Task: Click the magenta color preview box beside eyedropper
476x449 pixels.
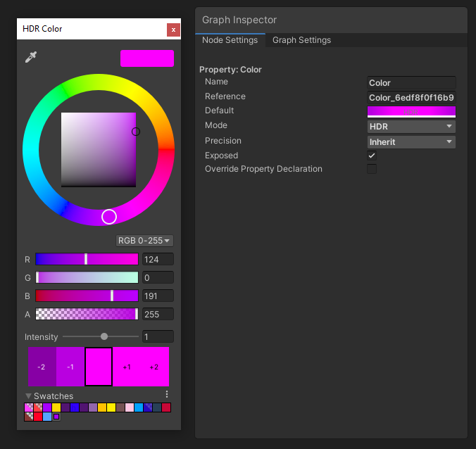Action: 147,58
